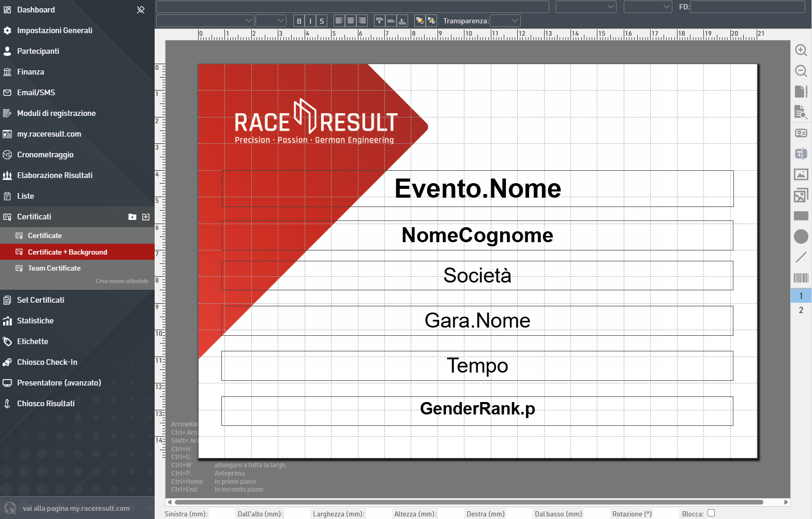Unpin the sidebar with the pin icon

[x=141, y=10]
